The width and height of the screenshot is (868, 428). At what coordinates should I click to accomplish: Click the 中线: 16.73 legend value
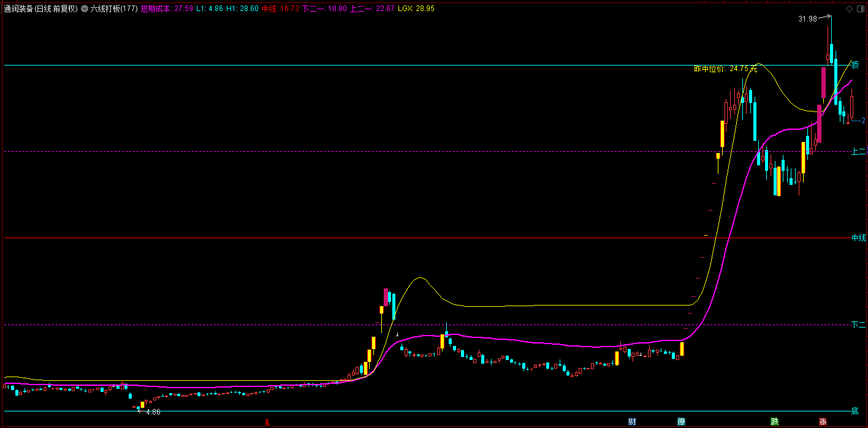tap(280, 9)
